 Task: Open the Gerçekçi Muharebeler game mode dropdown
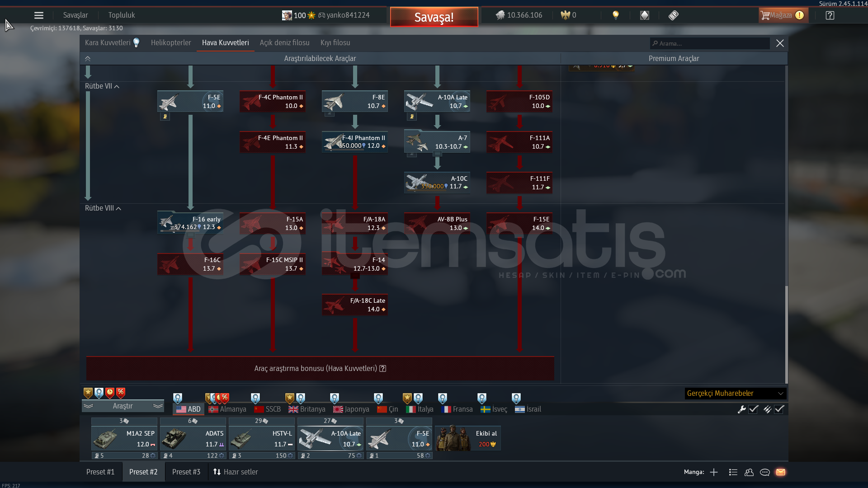pos(736,394)
